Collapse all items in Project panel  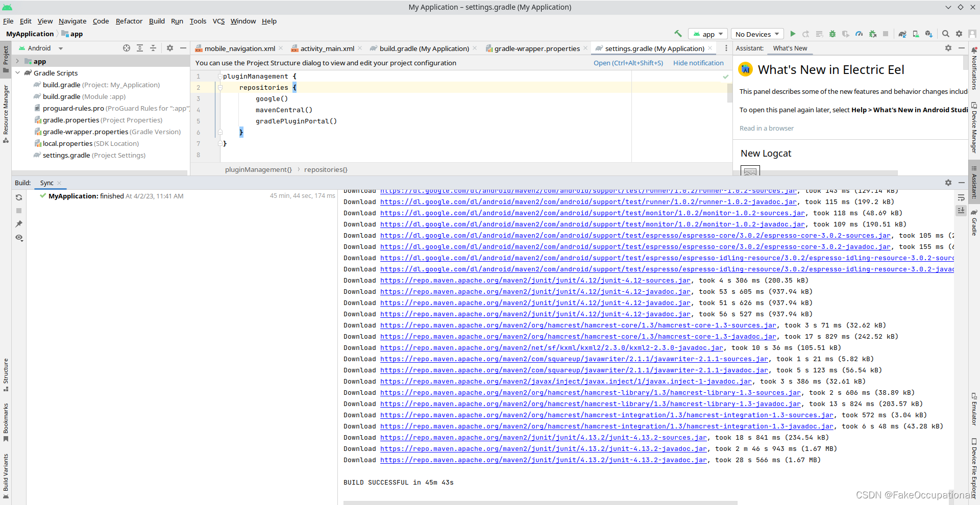[153, 48]
